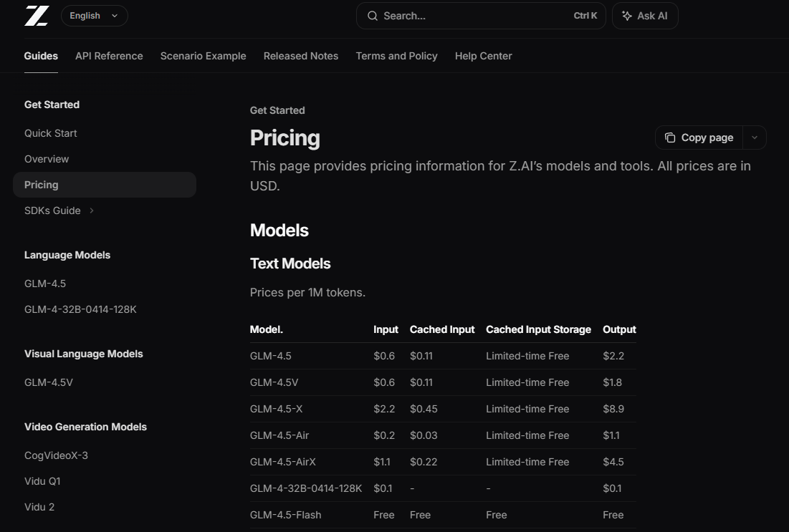789x532 pixels.
Task: Focus the Search input field
Action: coord(481,16)
